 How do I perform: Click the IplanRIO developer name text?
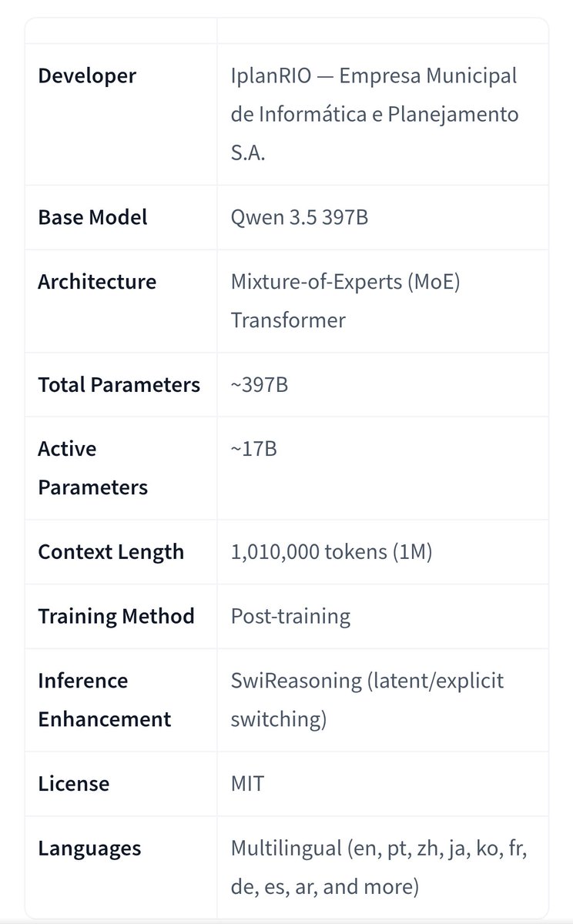pos(374,114)
